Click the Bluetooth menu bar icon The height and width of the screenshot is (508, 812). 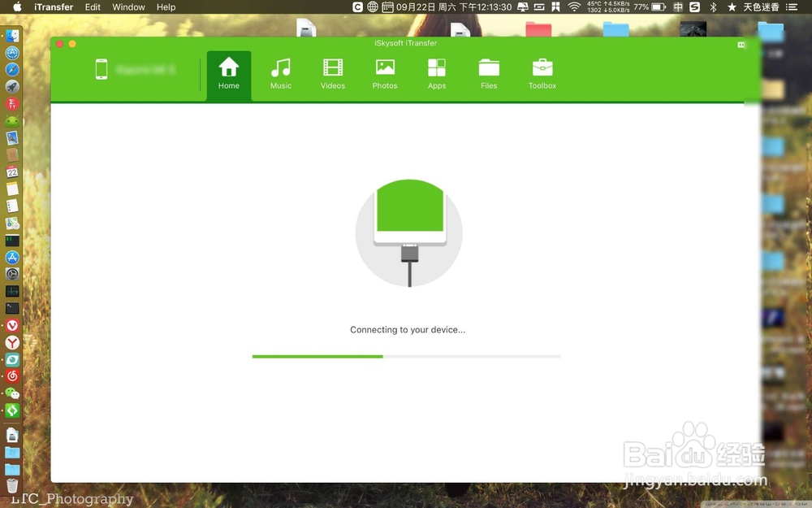713,7
